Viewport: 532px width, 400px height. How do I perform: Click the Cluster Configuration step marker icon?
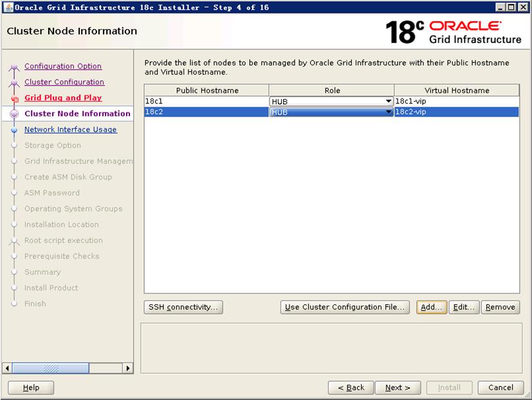[14, 82]
